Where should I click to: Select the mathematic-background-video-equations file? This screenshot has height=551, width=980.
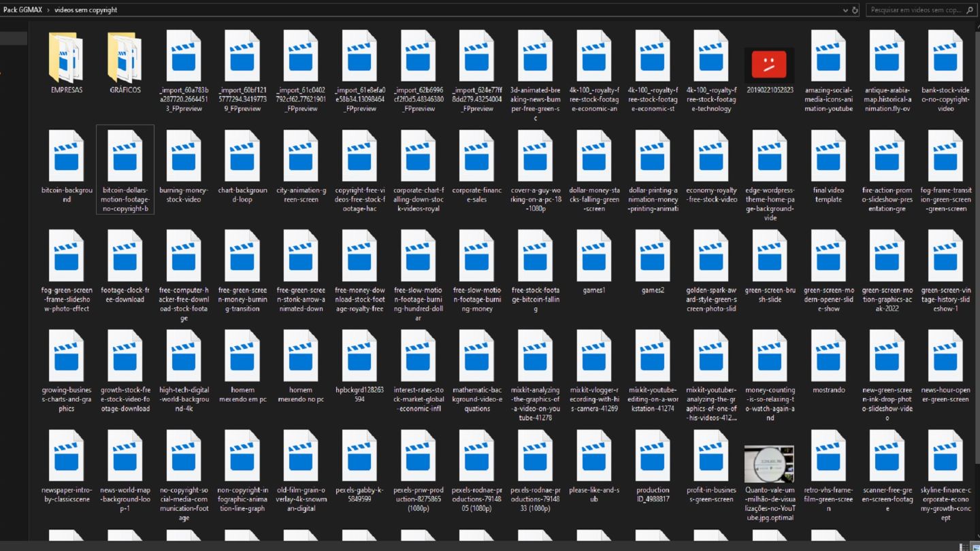477,371
